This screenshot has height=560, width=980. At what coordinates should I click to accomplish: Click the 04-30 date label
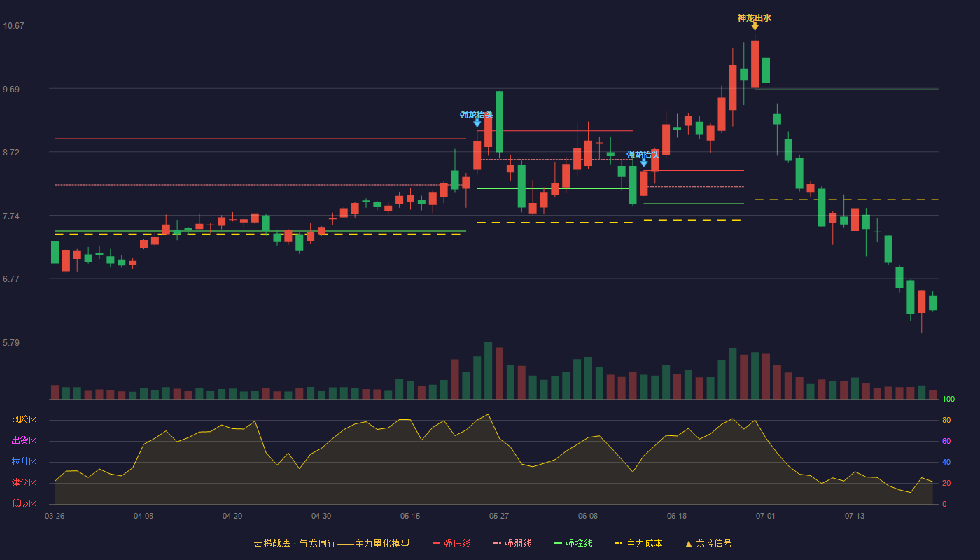pyautogui.click(x=321, y=516)
